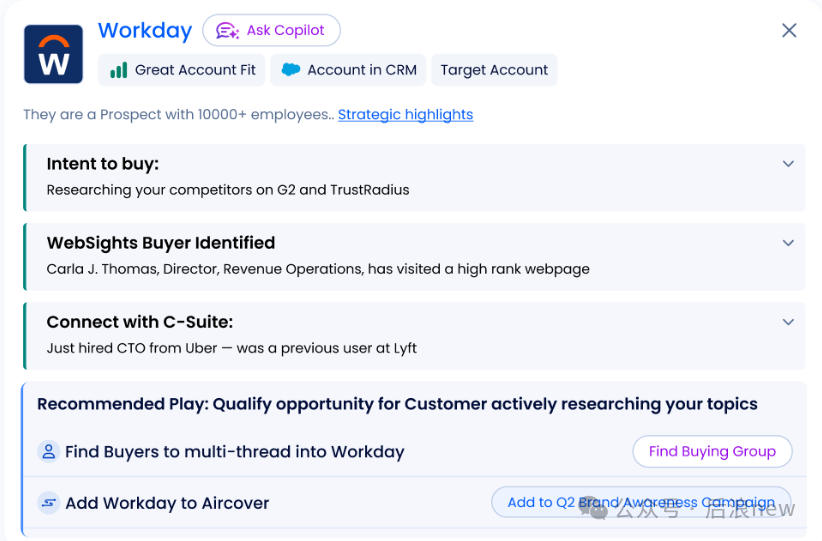This screenshot has width=822, height=541.
Task: Open the Workday company name link
Action: [145, 30]
